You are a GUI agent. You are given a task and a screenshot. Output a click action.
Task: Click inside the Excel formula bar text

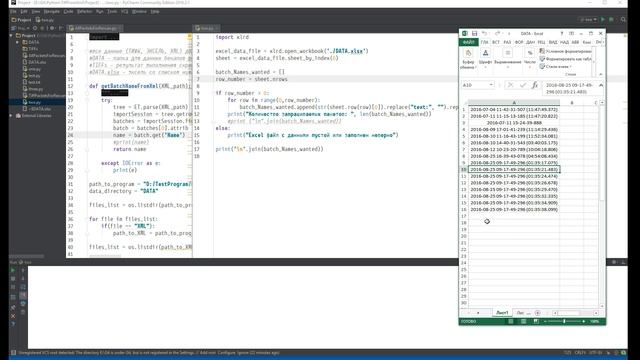pos(569,89)
